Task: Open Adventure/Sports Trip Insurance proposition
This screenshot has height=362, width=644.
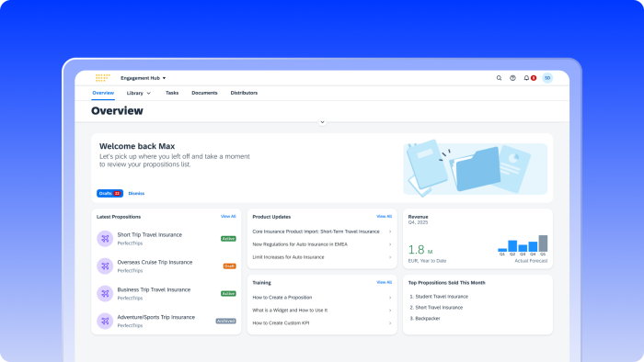Action: click(156, 317)
